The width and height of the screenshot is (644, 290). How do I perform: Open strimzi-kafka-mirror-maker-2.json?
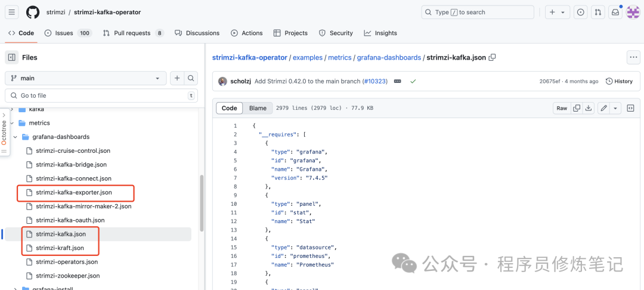pyautogui.click(x=84, y=206)
